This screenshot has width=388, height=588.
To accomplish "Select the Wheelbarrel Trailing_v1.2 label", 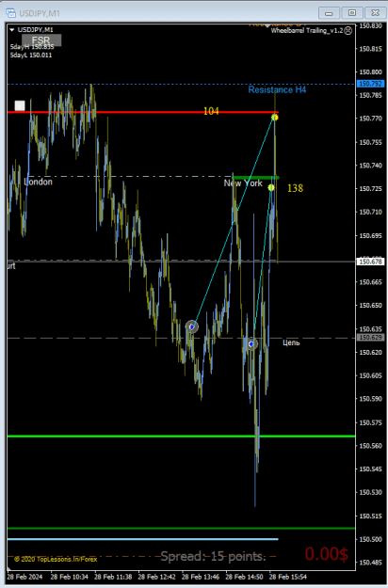I will (307, 31).
